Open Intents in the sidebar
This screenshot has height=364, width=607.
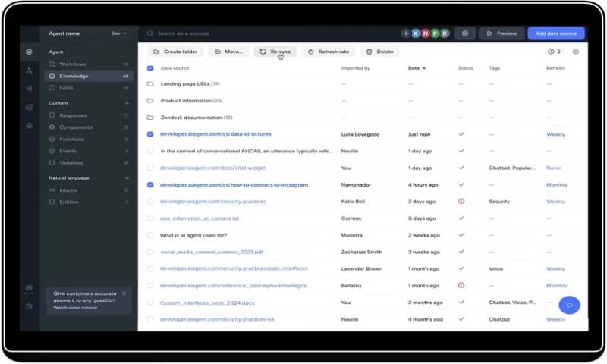[x=89, y=190]
